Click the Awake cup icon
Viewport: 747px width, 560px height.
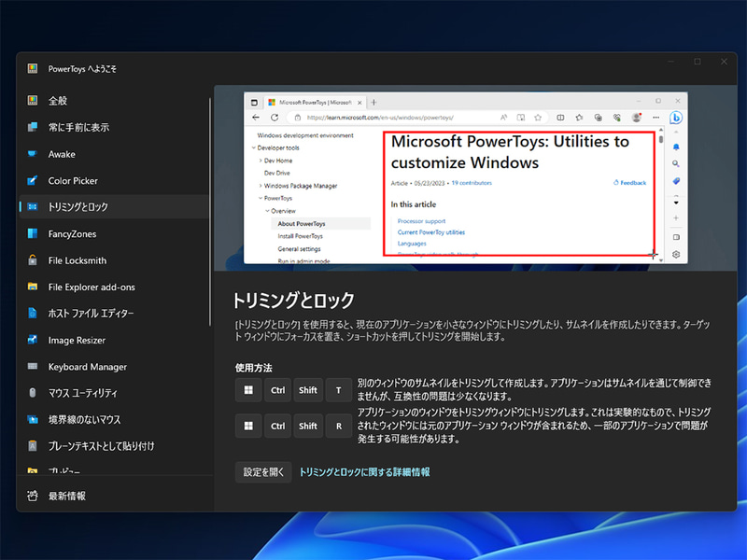click(x=33, y=154)
